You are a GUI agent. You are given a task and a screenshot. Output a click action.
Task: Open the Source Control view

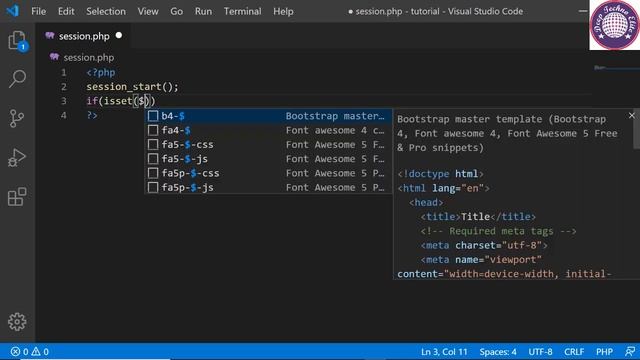pos(17,118)
